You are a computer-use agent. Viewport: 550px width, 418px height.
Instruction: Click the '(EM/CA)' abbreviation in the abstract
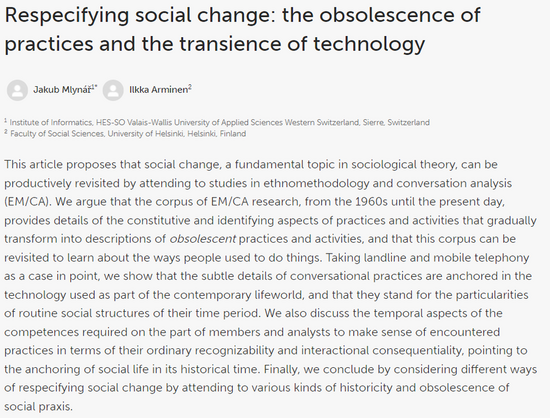(x=28, y=202)
